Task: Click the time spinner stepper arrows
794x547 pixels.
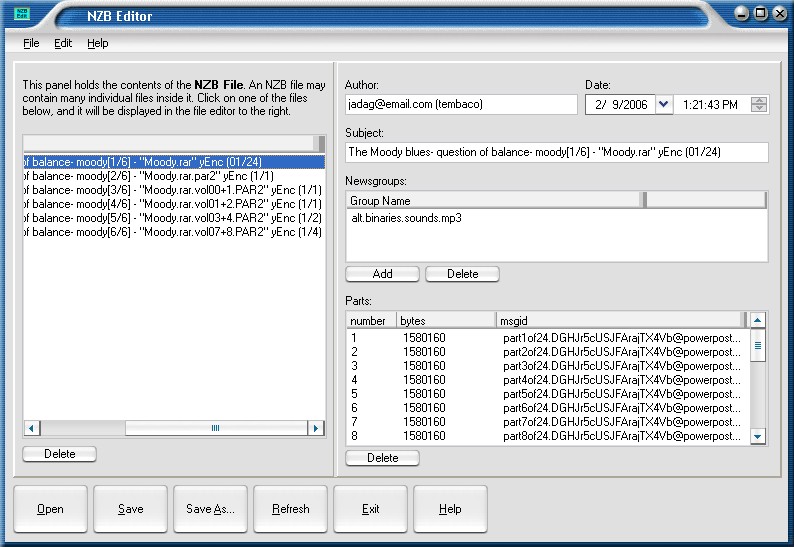Action: click(x=759, y=105)
